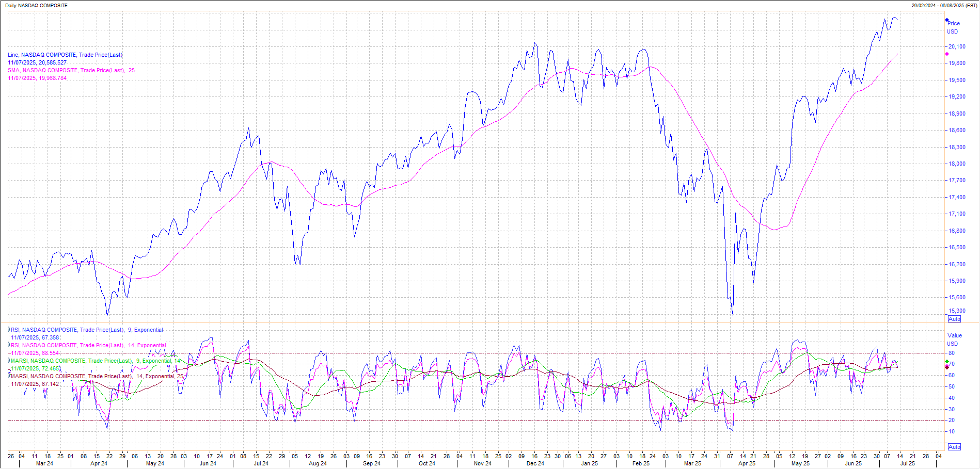Screen dimensions: 980x469
Task: Open the chart date range in top right
Action: [x=944, y=5]
